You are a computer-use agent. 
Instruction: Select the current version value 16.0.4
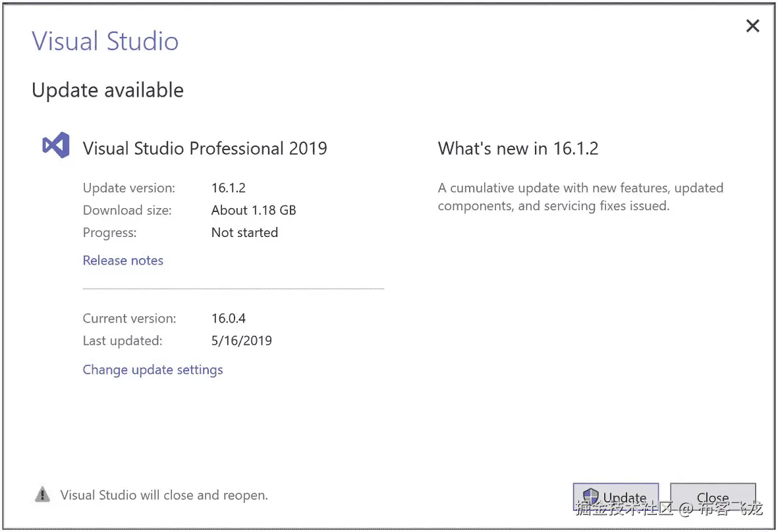pyautogui.click(x=228, y=318)
